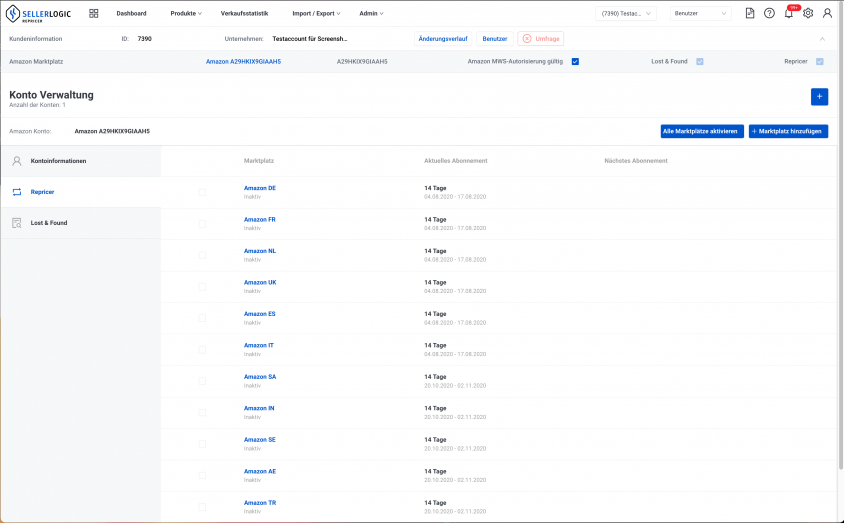
Task: Open the notifications bell
Action: tap(789, 13)
